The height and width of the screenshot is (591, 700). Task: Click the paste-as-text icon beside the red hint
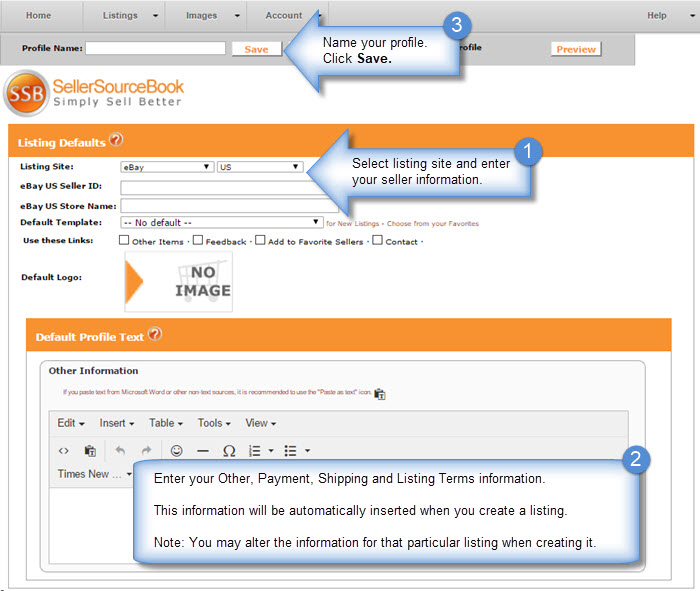coord(380,394)
